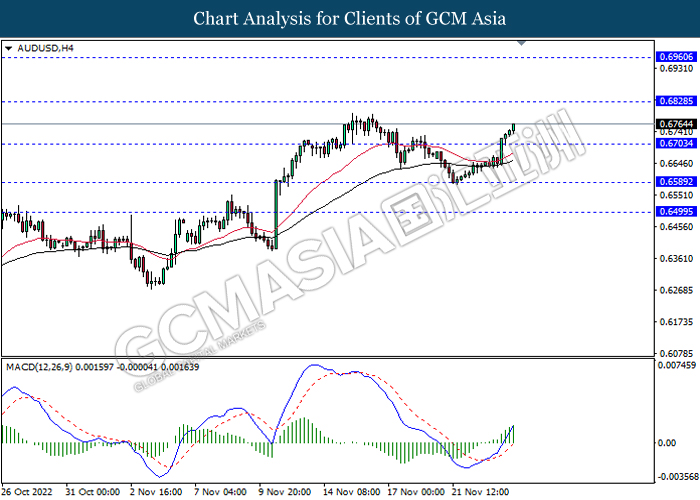The width and height of the screenshot is (700, 500).
Task: Click the AUDUSD,H4 chart label
Action: [45, 48]
